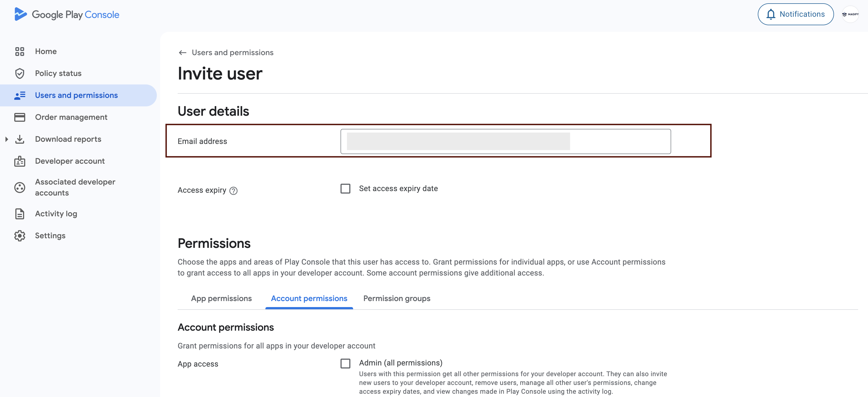Open Developer account via its badge icon
Image resolution: width=868 pixels, height=397 pixels.
pyautogui.click(x=19, y=161)
